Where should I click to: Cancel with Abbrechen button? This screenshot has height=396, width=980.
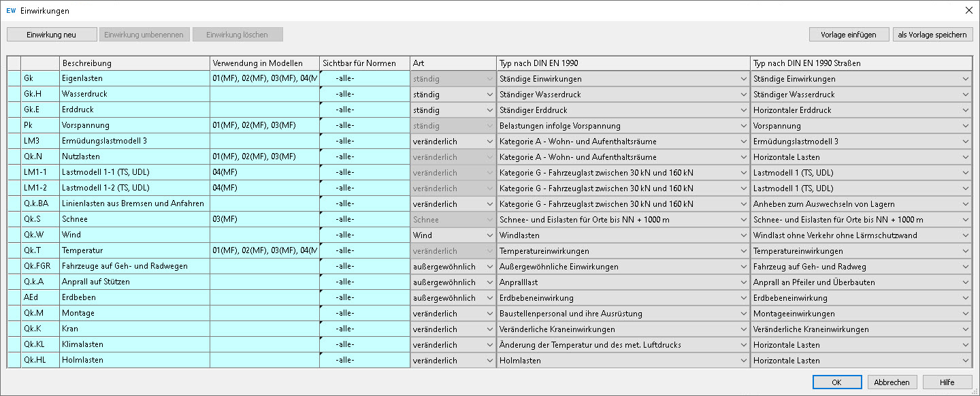point(892,382)
